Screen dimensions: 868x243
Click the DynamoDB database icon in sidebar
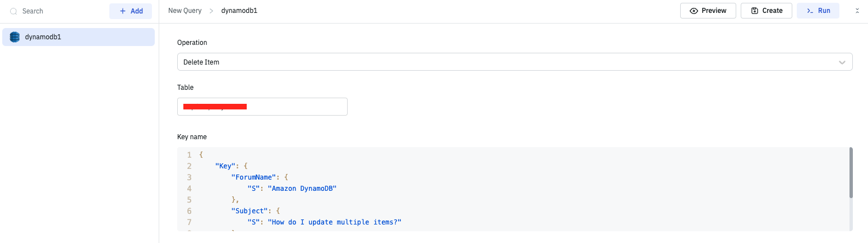click(15, 37)
